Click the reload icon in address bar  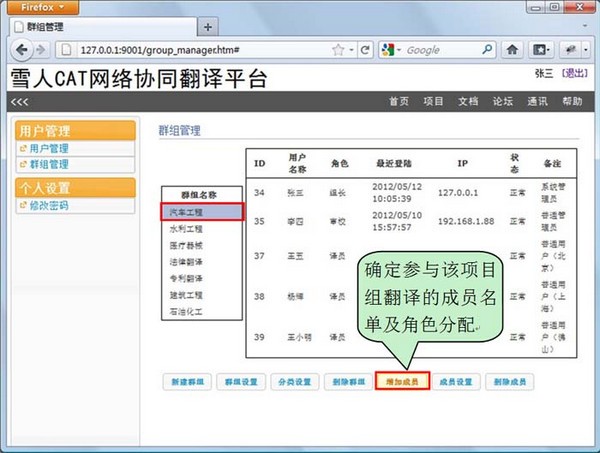click(x=362, y=50)
